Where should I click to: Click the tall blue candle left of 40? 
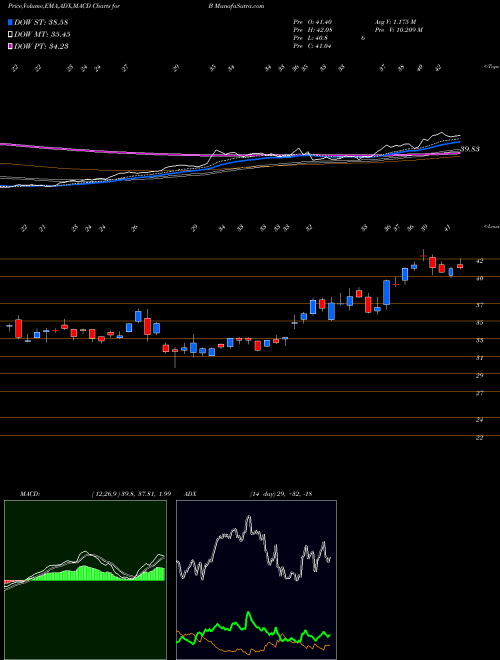386,292
